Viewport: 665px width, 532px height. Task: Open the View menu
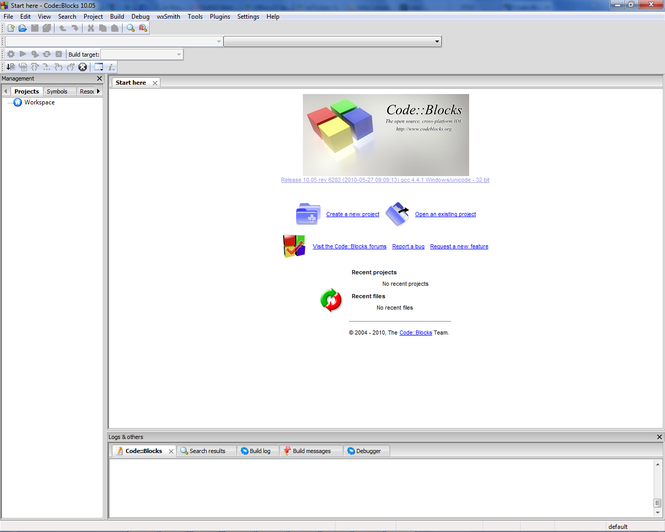(x=44, y=17)
